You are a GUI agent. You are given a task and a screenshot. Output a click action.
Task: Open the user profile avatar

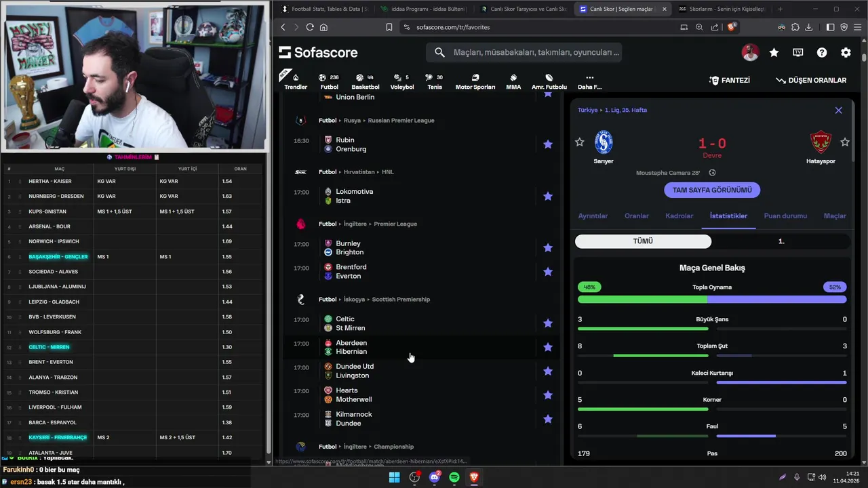[750, 52]
